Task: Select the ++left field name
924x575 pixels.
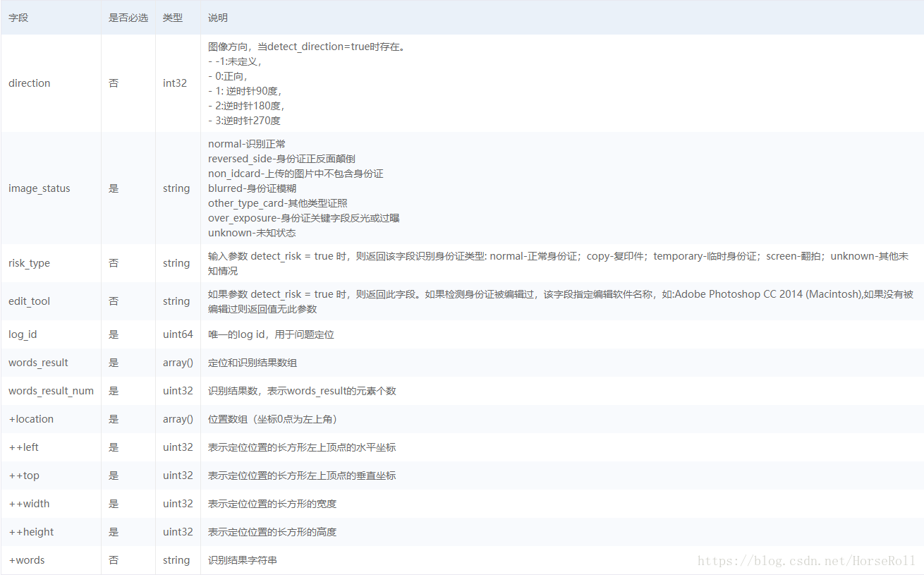Action: pyautogui.click(x=24, y=447)
